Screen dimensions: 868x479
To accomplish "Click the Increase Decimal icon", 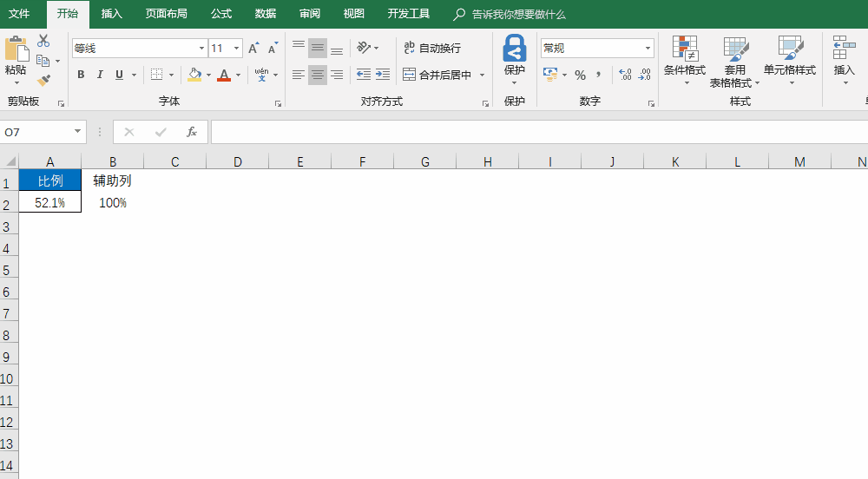I will click(x=625, y=75).
